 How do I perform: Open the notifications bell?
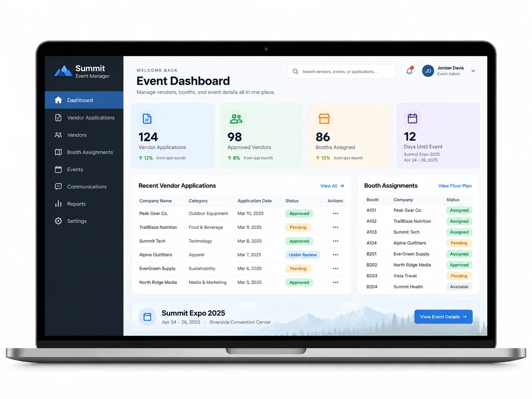[x=409, y=71]
